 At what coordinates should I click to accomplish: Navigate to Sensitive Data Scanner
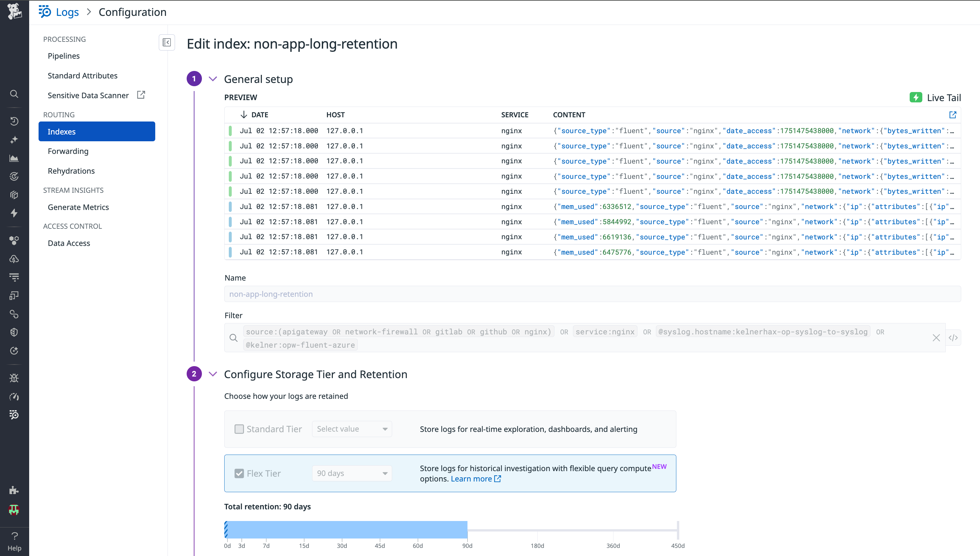pos(88,95)
